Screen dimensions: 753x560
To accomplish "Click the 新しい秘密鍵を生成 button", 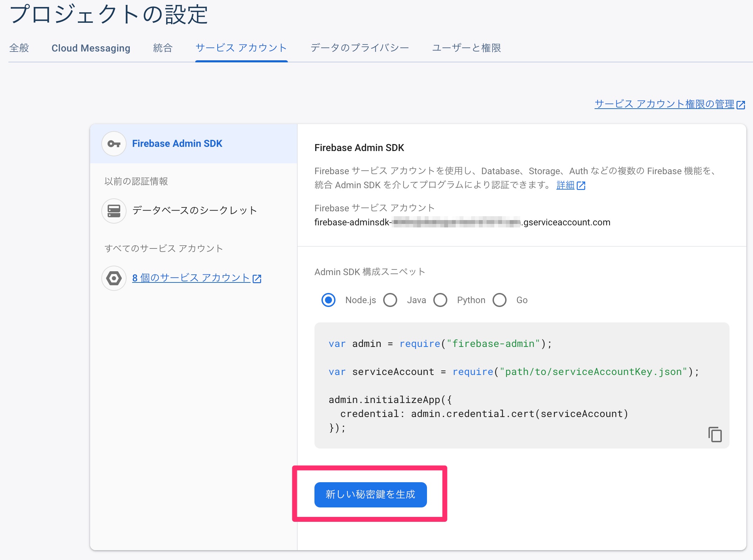I will [371, 494].
